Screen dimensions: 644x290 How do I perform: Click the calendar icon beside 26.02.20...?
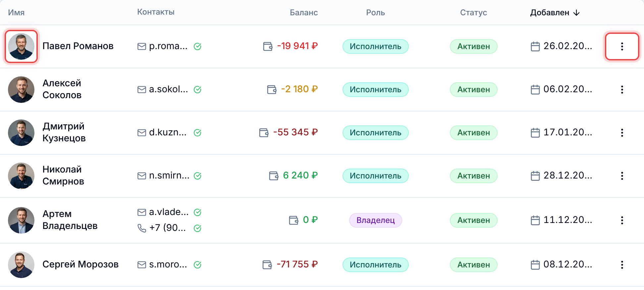pyautogui.click(x=535, y=46)
